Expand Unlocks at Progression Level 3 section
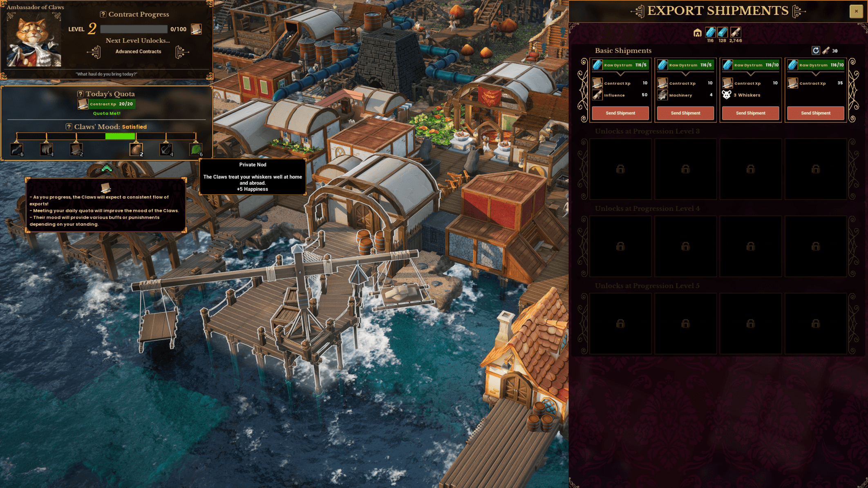This screenshot has width=868, height=488. click(x=646, y=131)
